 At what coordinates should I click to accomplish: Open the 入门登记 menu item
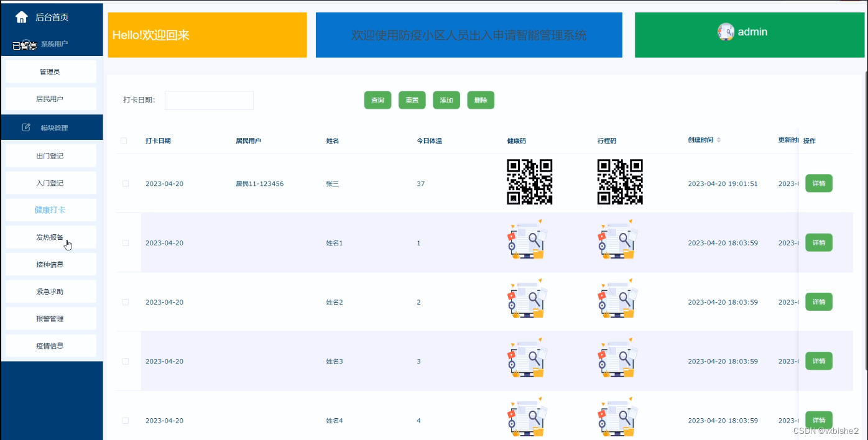[50, 183]
